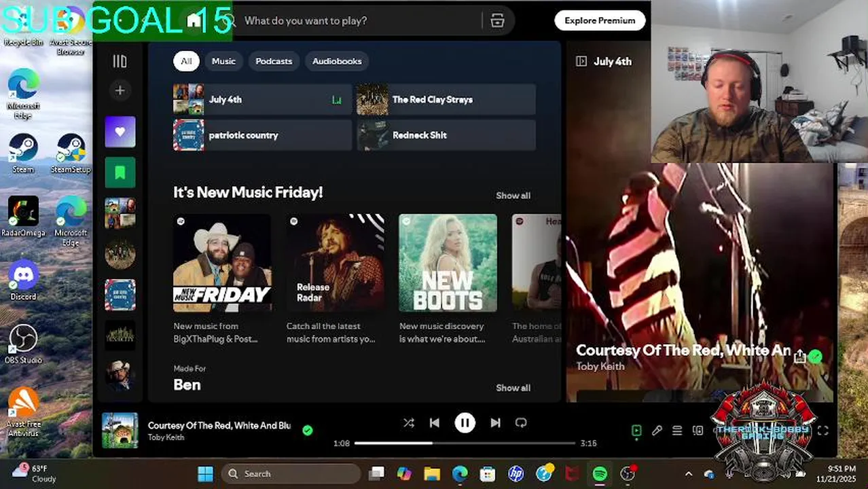Open patriotic country cover in sidebar
This screenshot has height=489, width=868.
(x=120, y=295)
